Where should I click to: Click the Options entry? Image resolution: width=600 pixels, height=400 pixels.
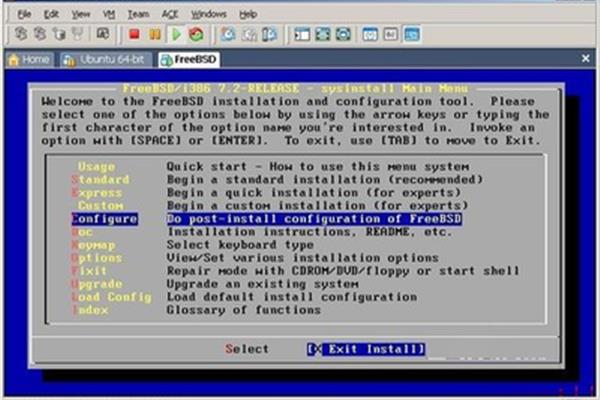tap(96, 258)
